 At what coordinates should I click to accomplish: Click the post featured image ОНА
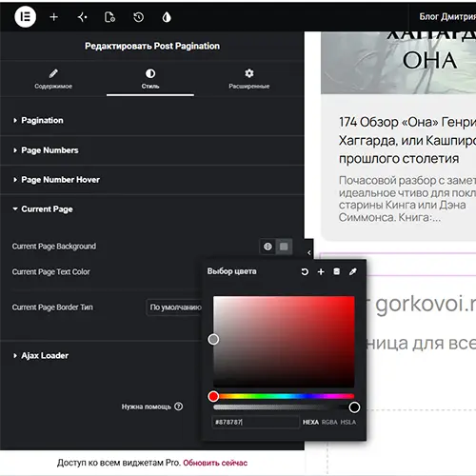click(398, 63)
